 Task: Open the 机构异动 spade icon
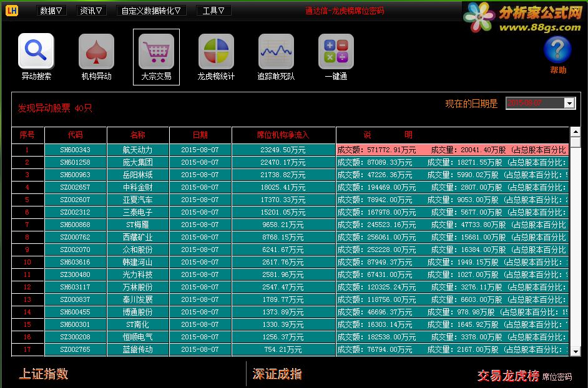coord(96,51)
